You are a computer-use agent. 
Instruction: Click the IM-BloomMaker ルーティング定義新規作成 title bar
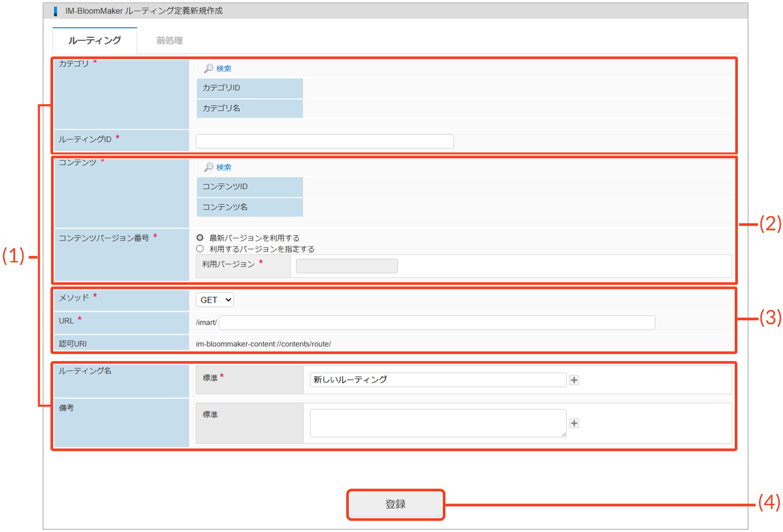(x=144, y=11)
